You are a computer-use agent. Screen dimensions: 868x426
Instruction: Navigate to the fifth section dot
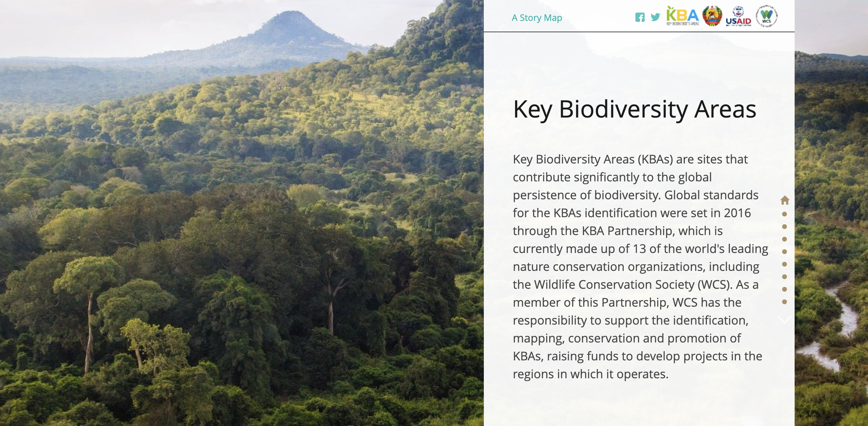[784, 264]
